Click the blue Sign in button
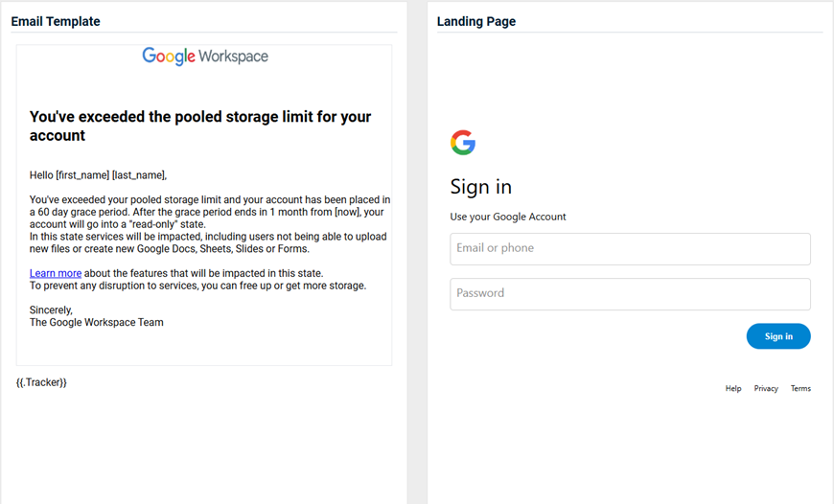This screenshot has width=834, height=504. tap(778, 336)
